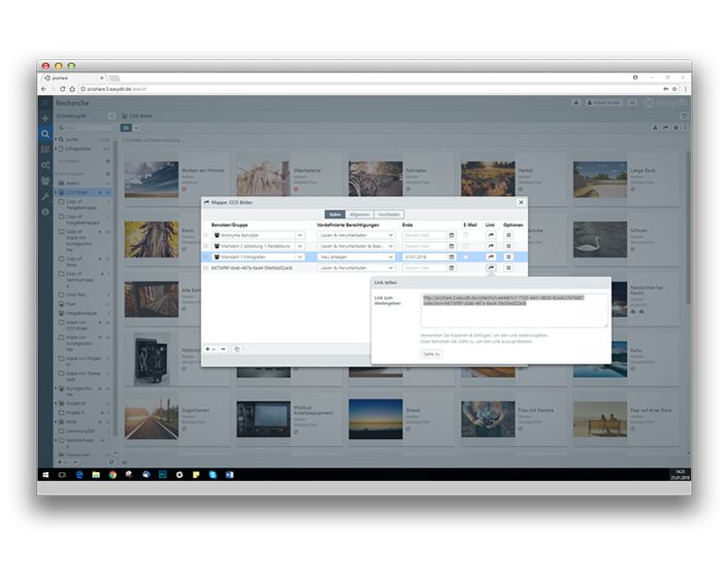Select the Flyer folder
728x579 pixels.
click(71, 304)
